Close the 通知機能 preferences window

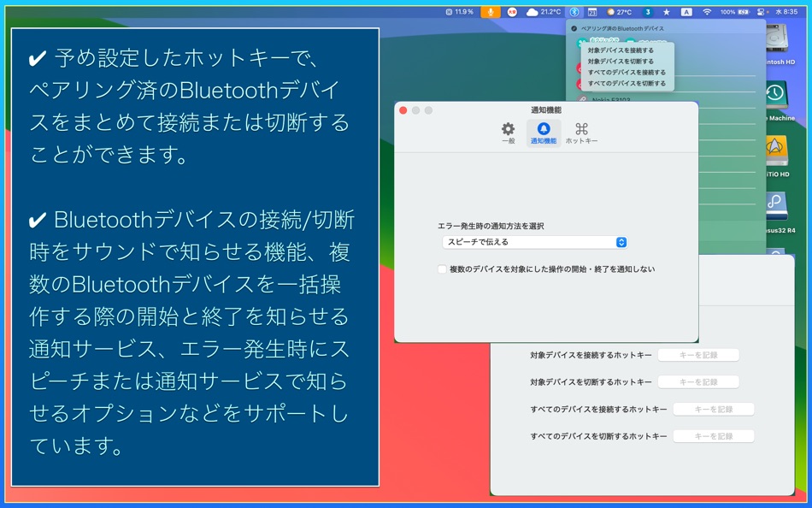[403, 110]
